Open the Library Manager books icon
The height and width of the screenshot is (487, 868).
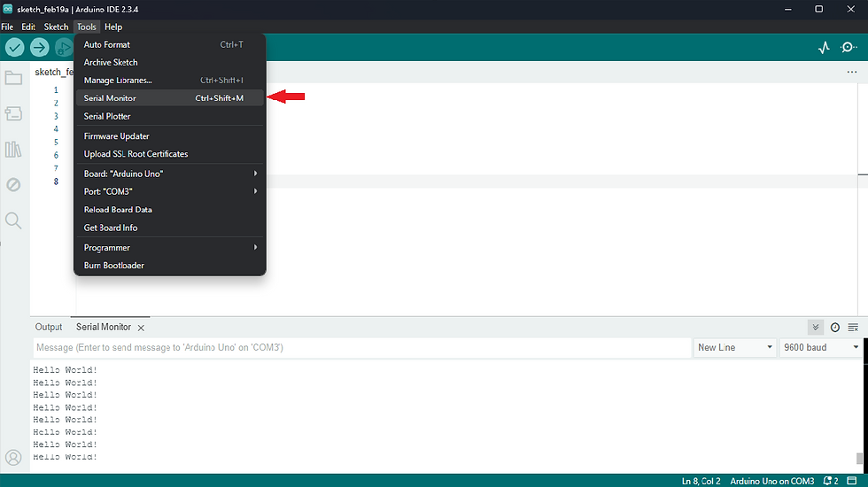[13, 149]
